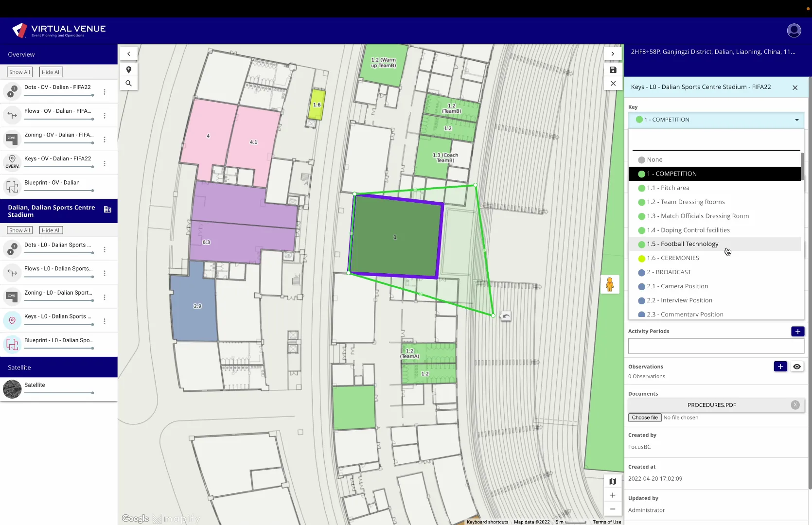Viewport: 812px width, 525px height.
Task: Toggle Dots - L0 - Dalian Sports layer icon
Action: pos(12,249)
